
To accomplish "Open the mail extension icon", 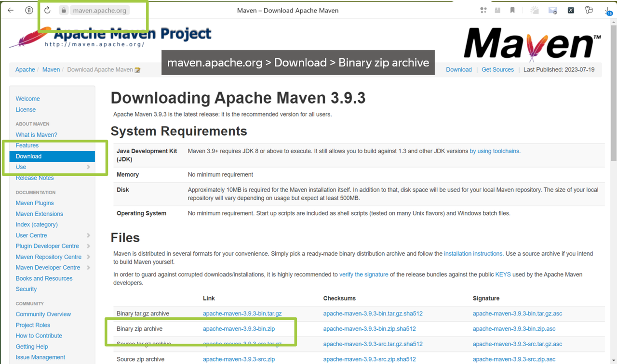I will (x=552, y=10).
